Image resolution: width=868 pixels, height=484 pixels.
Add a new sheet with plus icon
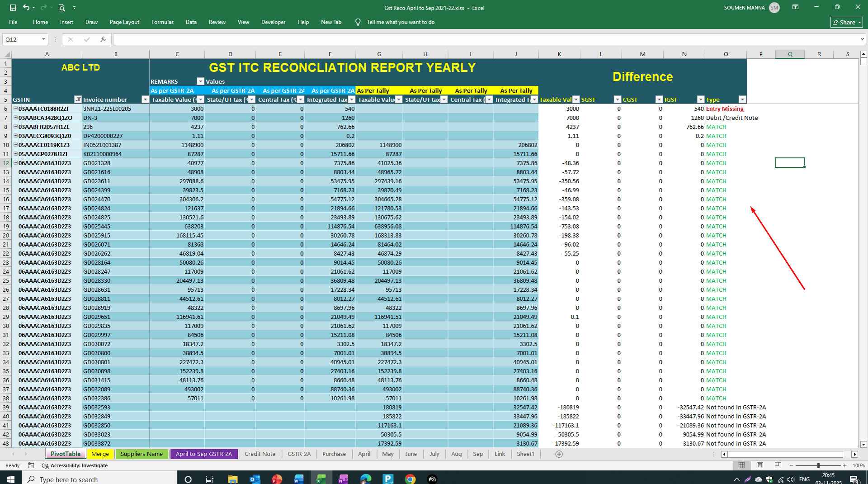pyautogui.click(x=559, y=454)
